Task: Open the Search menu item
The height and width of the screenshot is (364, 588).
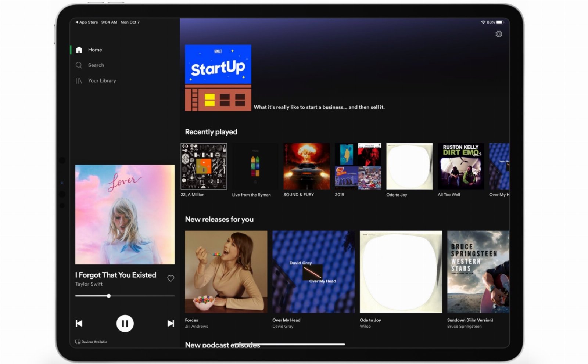Action: (96, 65)
